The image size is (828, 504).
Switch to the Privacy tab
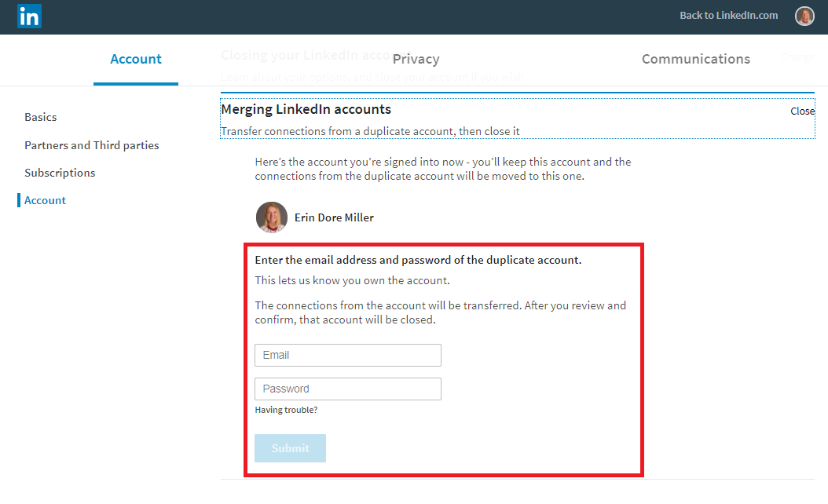point(416,59)
